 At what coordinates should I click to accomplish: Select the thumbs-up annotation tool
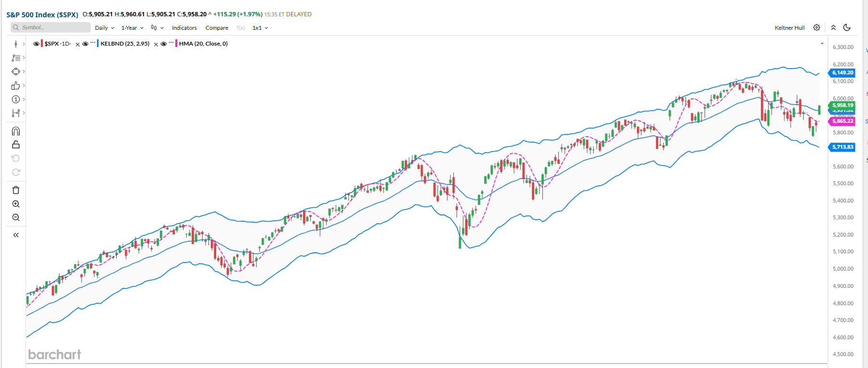16,85
